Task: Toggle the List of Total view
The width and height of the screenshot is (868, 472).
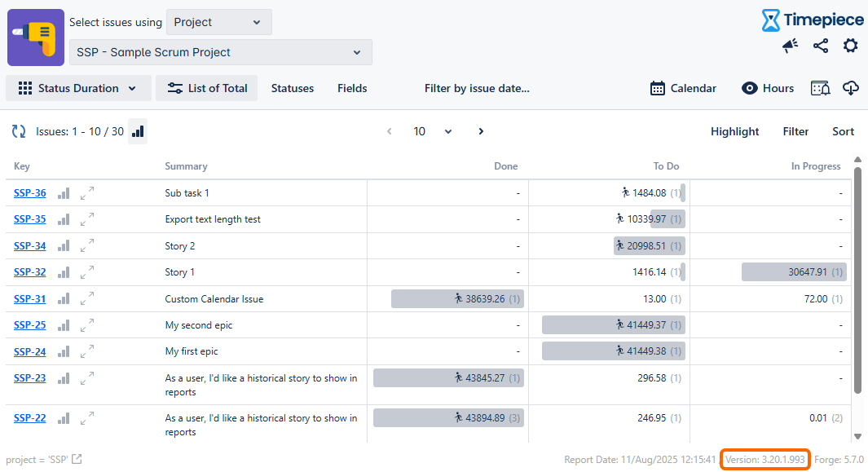Action: (207, 88)
